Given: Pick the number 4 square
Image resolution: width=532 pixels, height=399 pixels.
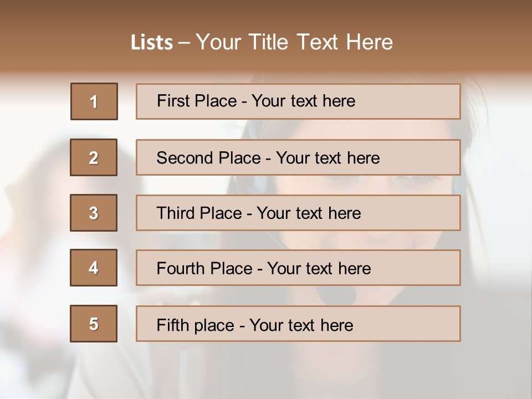Looking at the screenshot, I should point(94,268).
